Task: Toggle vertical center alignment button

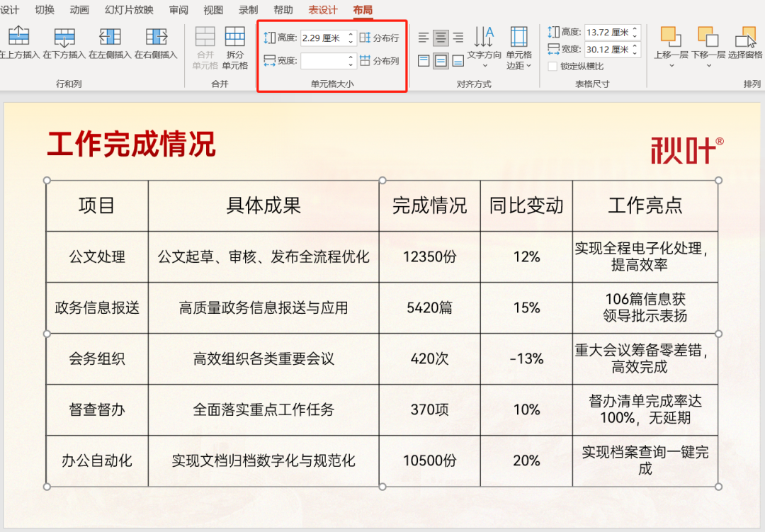Action: (x=441, y=61)
